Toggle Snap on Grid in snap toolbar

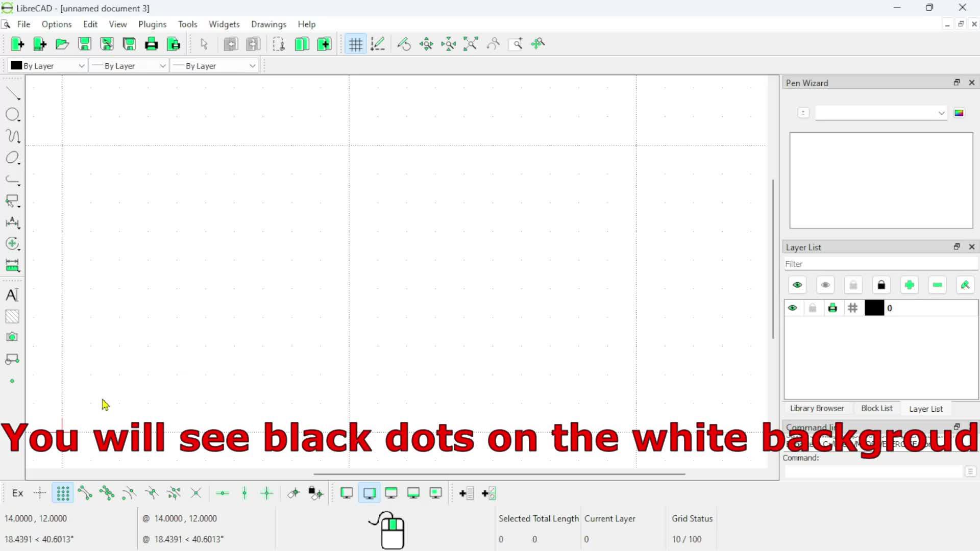pyautogui.click(x=63, y=493)
